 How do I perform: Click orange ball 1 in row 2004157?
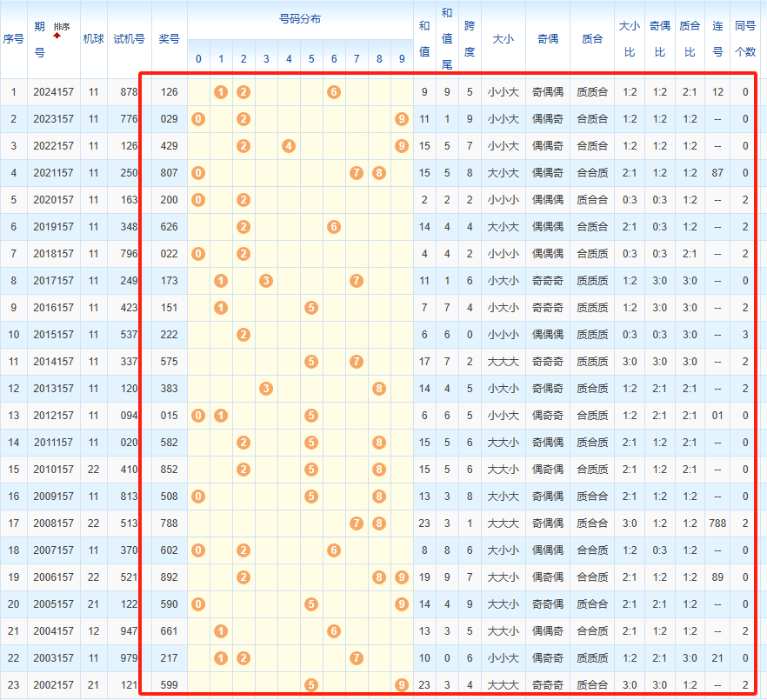[x=221, y=631]
